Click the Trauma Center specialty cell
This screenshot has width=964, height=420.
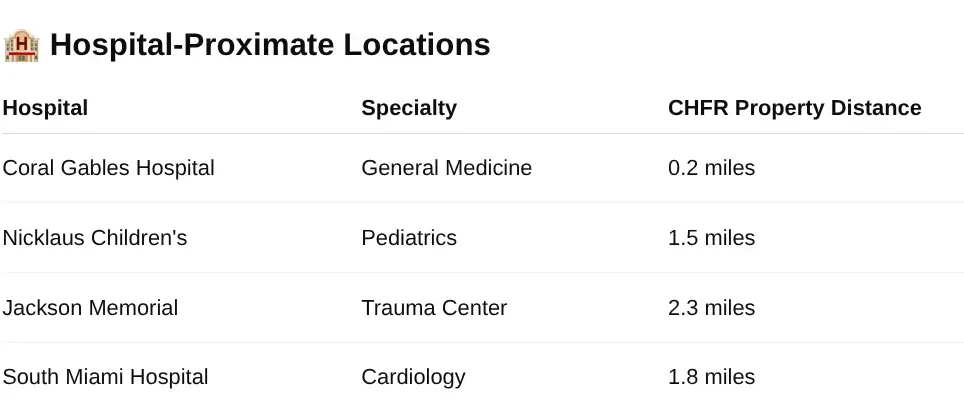[434, 307]
